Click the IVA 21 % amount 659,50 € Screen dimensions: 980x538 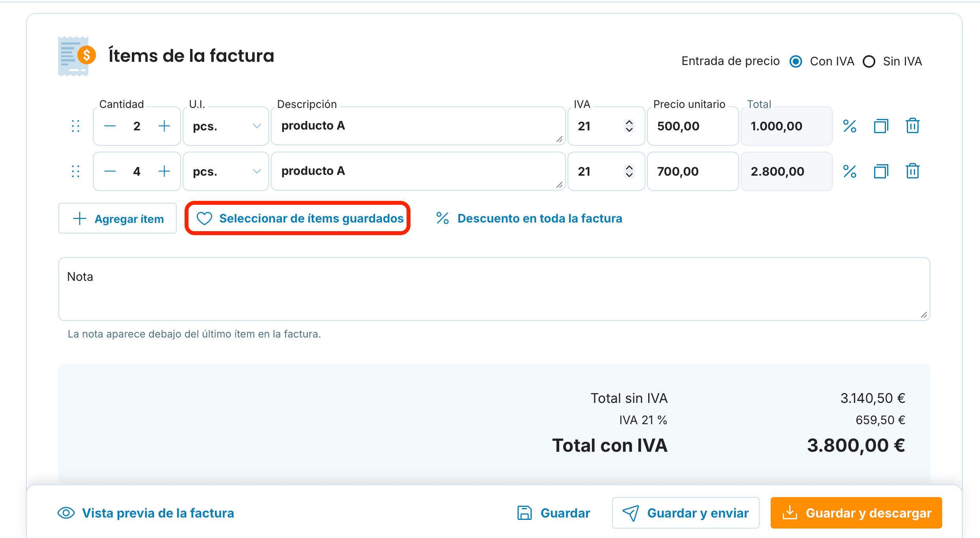[880, 420]
